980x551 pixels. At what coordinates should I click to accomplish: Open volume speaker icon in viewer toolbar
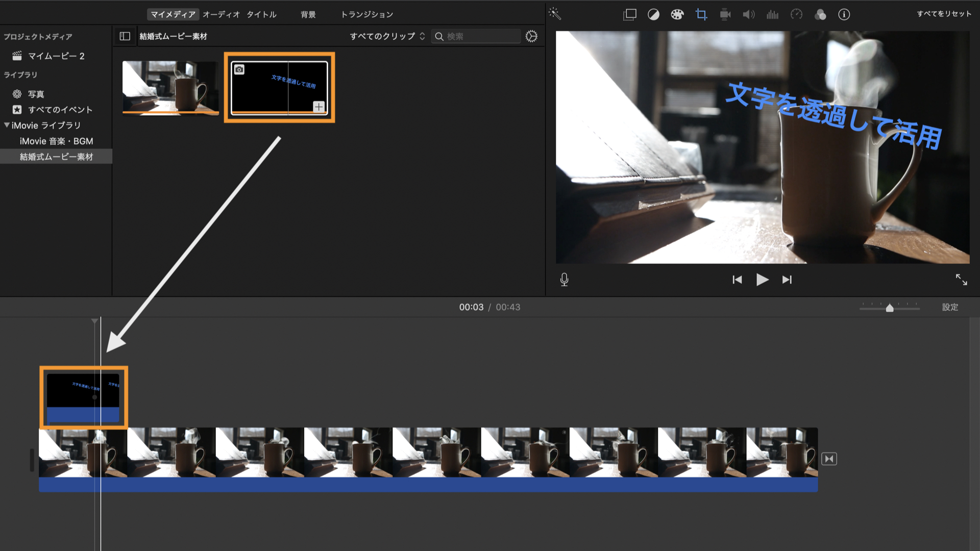tap(749, 14)
